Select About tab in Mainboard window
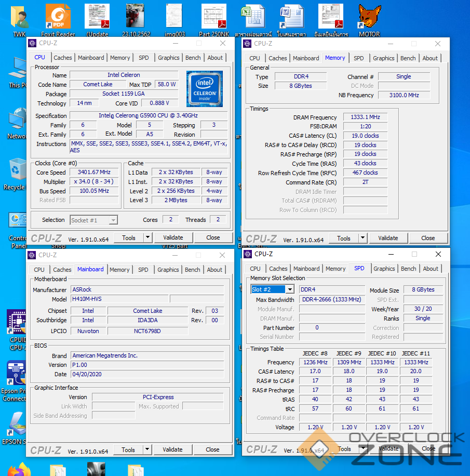The height and width of the screenshot is (476, 470). pyautogui.click(x=214, y=270)
